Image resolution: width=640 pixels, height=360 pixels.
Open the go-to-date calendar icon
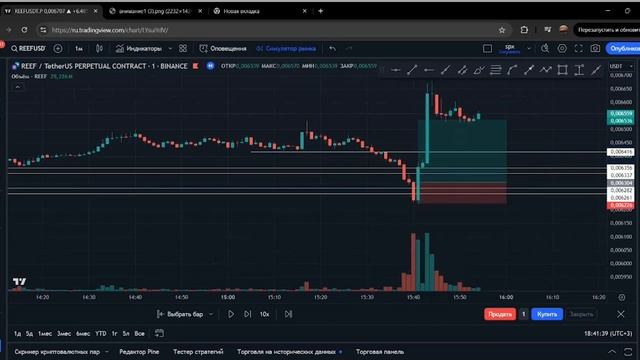coord(159,333)
